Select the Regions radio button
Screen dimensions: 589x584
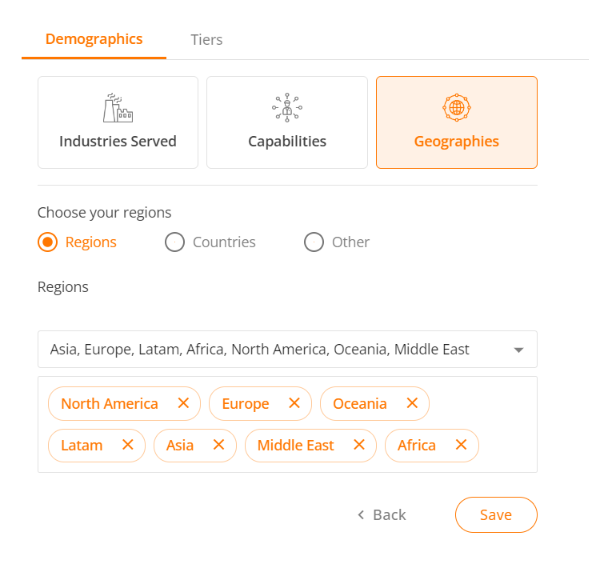pos(48,242)
